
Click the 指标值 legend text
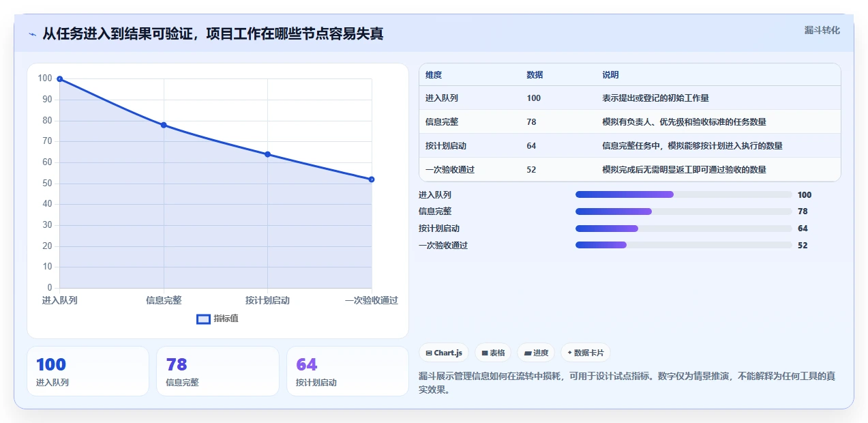point(226,319)
